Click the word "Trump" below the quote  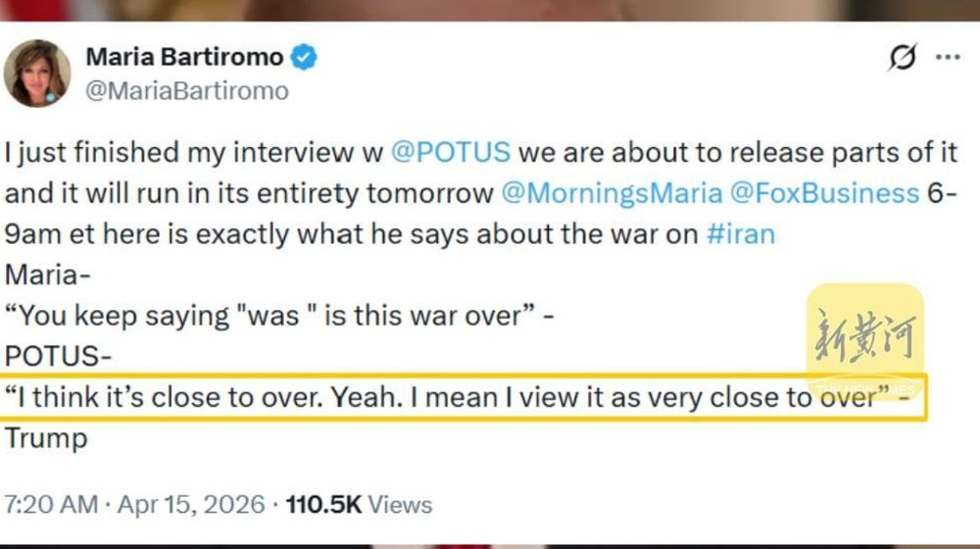[46, 438]
